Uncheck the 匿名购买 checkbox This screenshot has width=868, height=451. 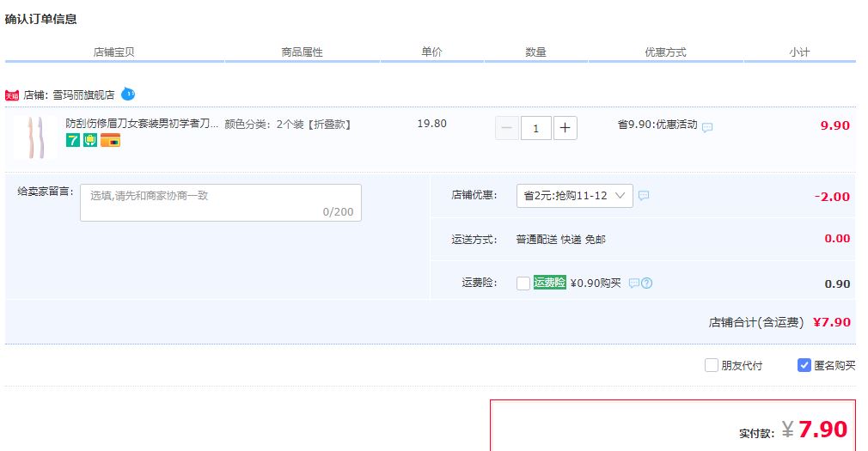tap(804, 365)
